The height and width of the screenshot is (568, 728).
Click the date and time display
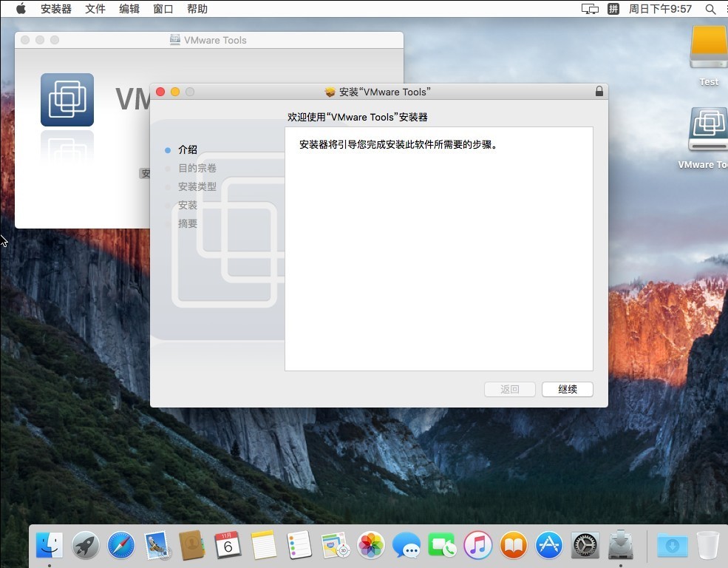tap(660, 9)
